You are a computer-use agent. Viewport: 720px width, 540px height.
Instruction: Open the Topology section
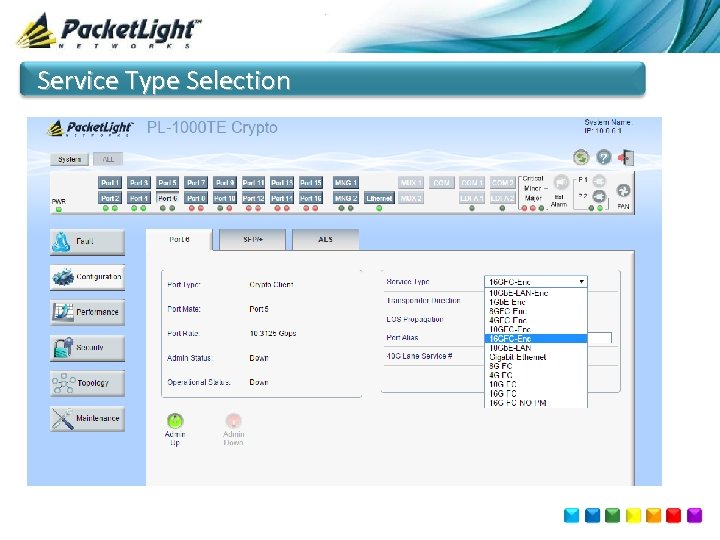[87, 383]
